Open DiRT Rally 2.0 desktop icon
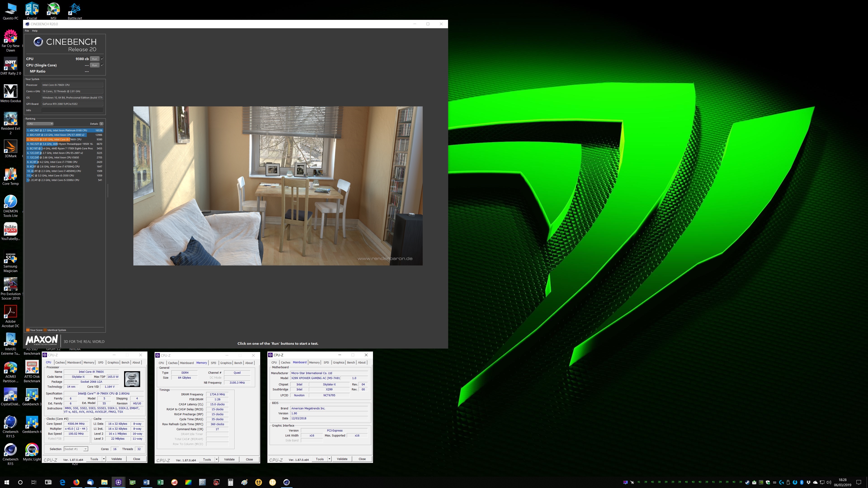Viewport: 868px width, 488px height. click(x=10, y=66)
